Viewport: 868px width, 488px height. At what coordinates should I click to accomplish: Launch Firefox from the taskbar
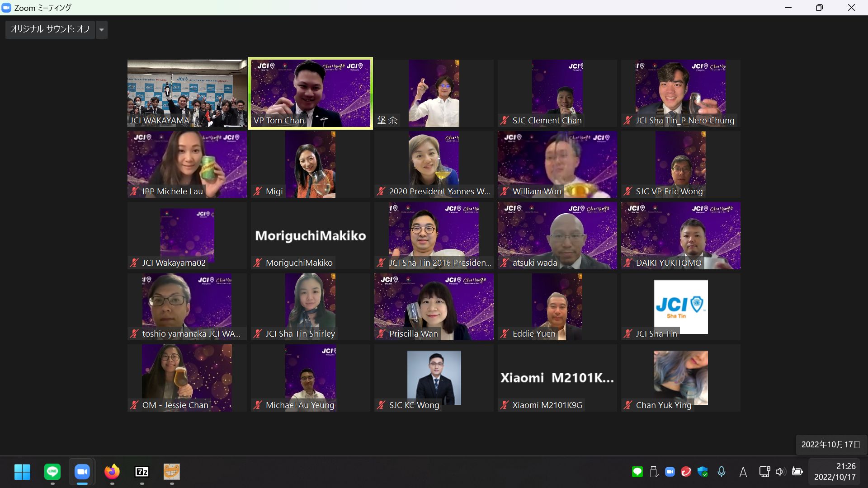tap(112, 472)
